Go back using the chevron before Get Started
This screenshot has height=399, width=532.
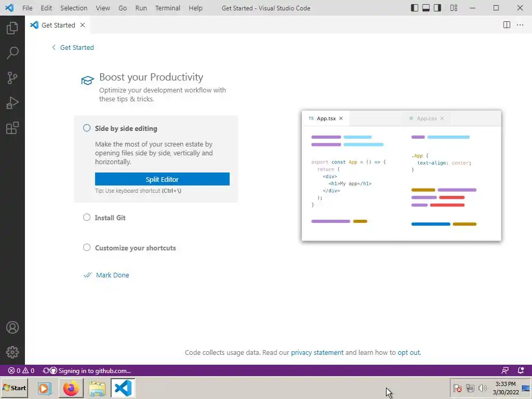coord(54,47)
